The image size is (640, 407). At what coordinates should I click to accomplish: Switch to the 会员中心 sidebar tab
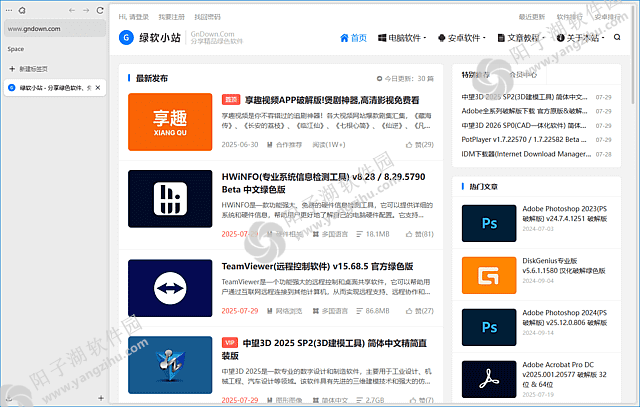pos(523,75)
